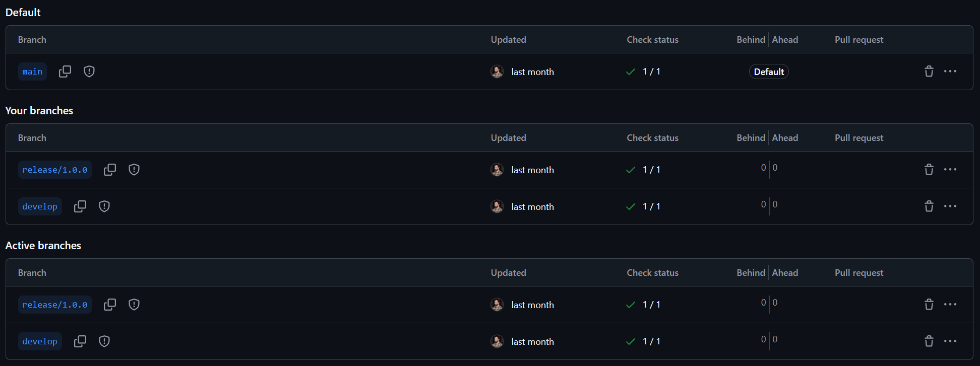
Task: Delete release/1.0.0 under Your branches
Action: [929, 170]
